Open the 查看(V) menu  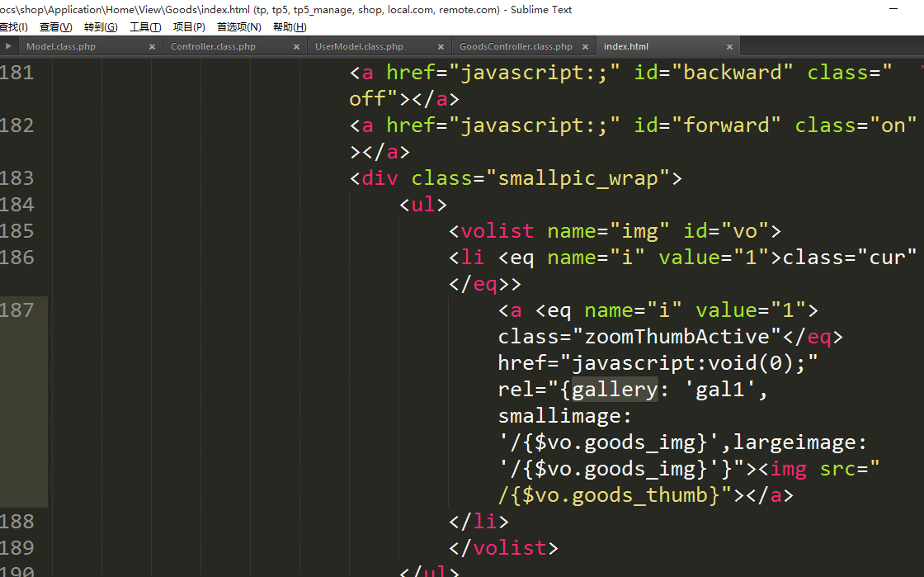tap(55, 27)
